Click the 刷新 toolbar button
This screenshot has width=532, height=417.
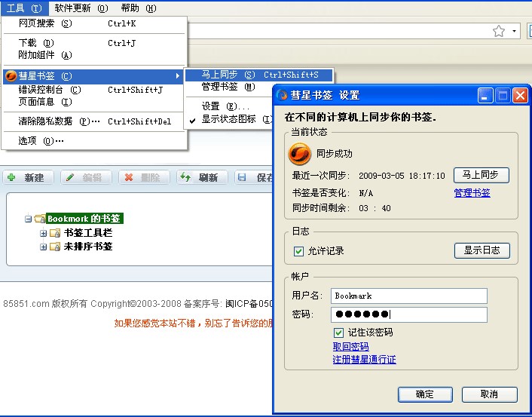[x=202, y=177]
